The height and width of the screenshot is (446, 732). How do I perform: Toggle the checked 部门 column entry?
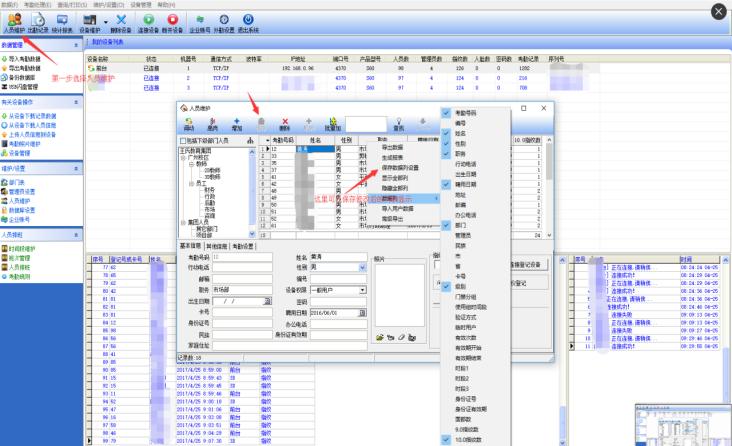446,226
